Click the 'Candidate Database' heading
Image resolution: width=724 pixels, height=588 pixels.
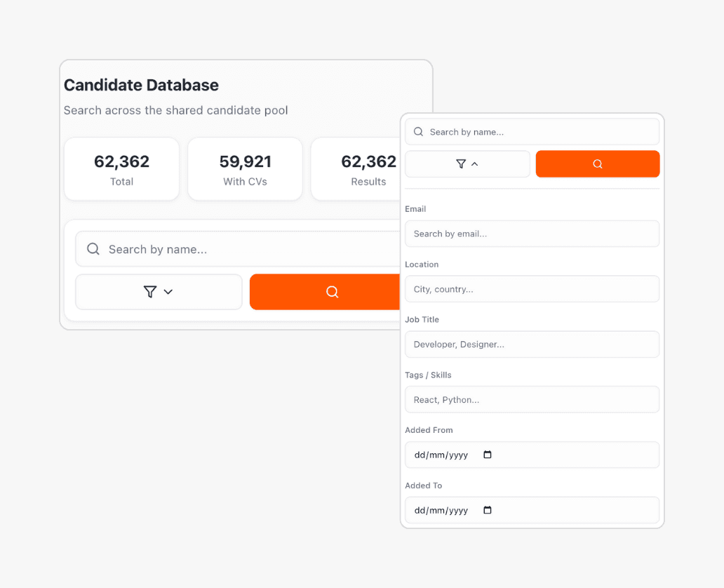click(x=141, y=85)
